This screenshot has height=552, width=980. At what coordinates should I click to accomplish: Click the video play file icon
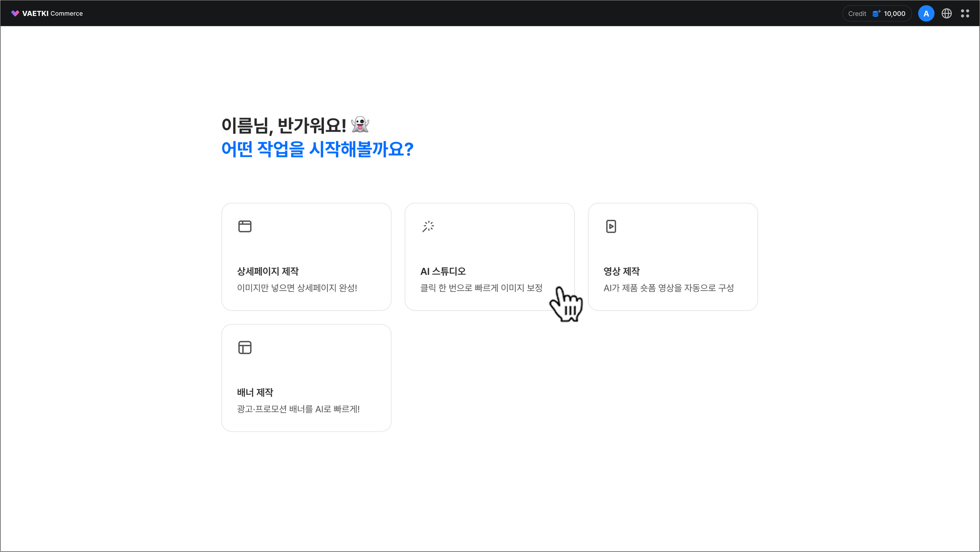(611, 226)
